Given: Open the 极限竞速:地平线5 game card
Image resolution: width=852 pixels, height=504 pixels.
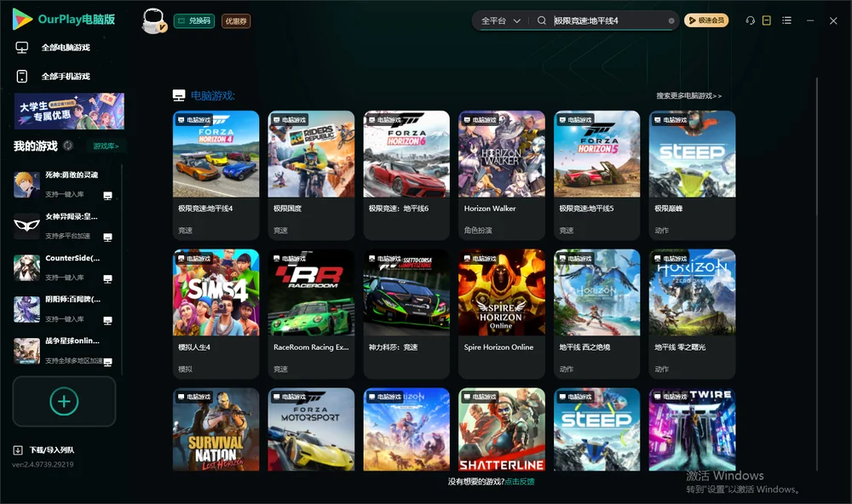Looking at the screenshot, I should (596, 175).
